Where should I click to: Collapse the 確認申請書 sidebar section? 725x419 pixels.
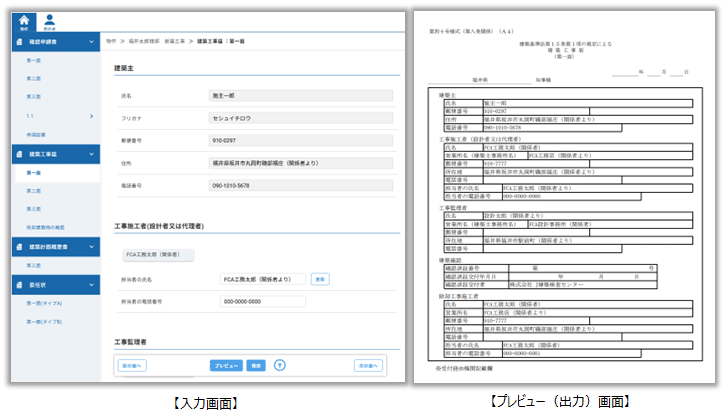click(x=93, y=42)
